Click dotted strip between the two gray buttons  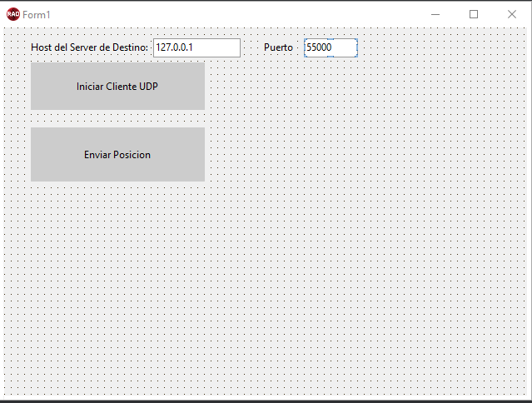click(x=117, y=119)
